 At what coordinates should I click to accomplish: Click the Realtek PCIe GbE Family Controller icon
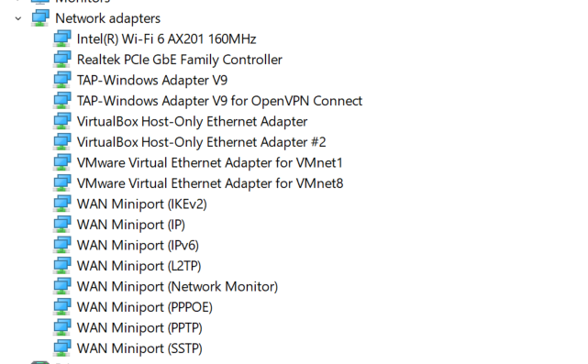pos(61,60)
